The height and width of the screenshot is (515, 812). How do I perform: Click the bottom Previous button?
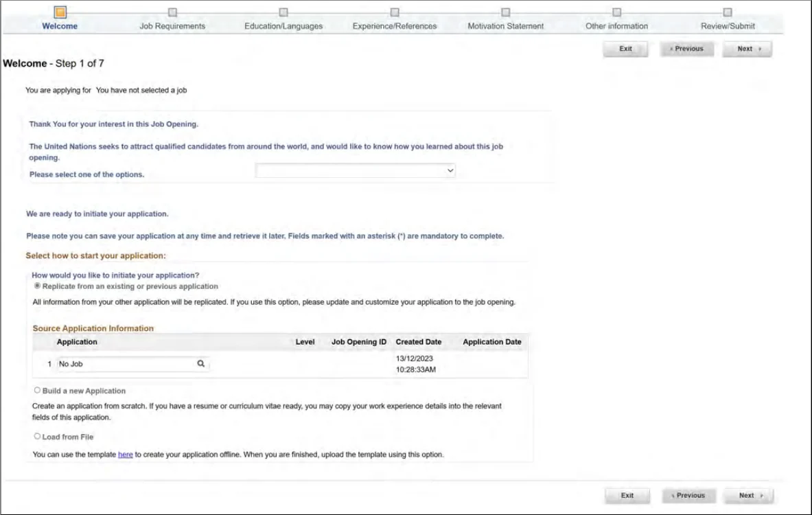pyautogui.click(x=688, y=495)
